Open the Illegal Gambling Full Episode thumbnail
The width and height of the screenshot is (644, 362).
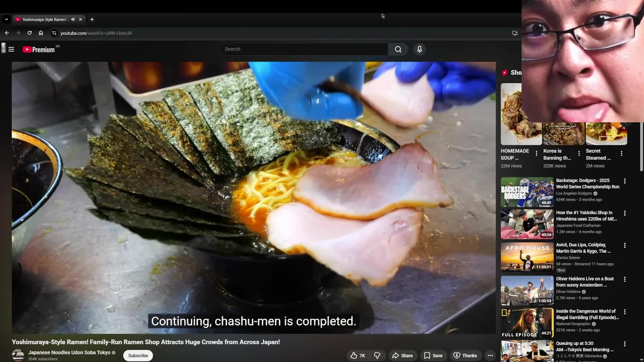[527, 323]
